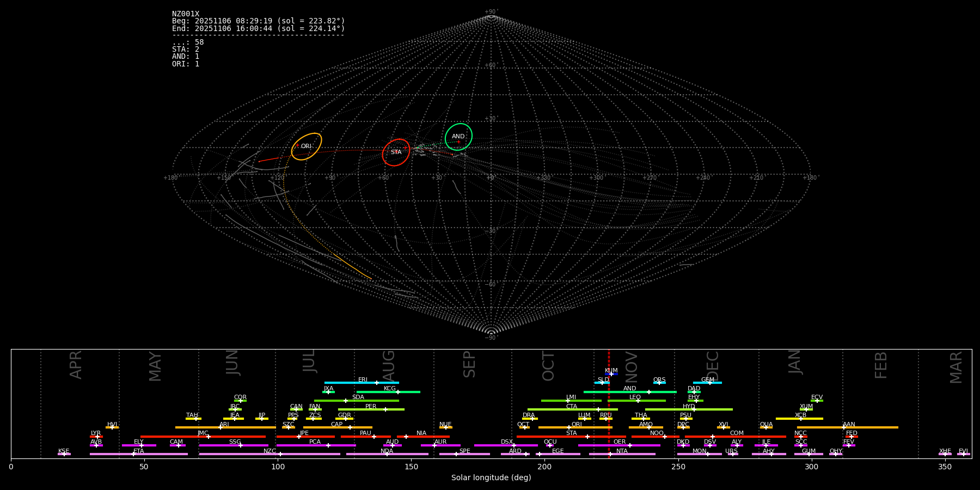Click the NUE shower bar

446,427
